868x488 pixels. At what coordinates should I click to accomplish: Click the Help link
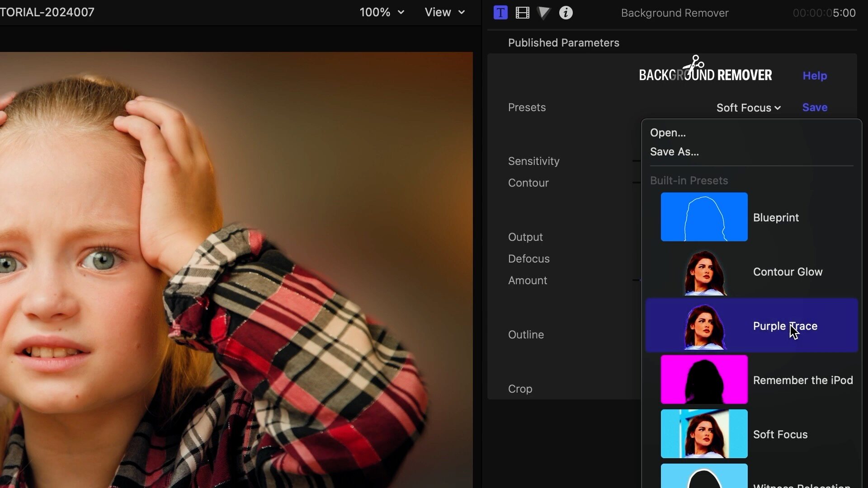[x=815, y=75]
